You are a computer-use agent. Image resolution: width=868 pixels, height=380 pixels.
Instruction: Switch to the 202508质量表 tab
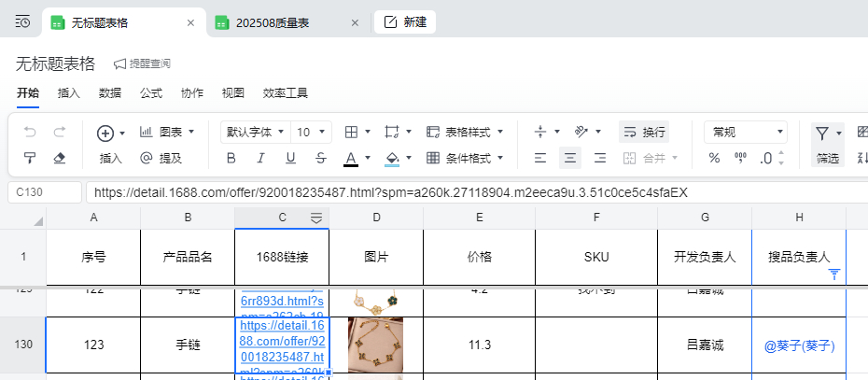coord(285,22)
